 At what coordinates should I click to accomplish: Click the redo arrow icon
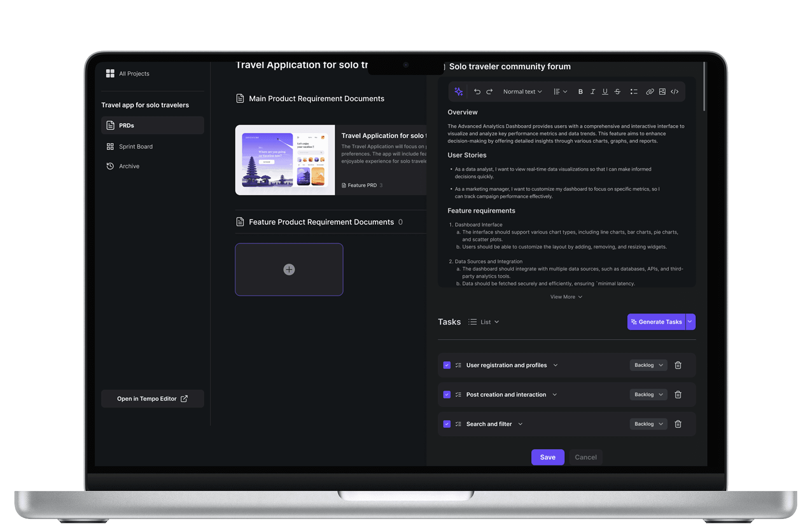(x=489, y=91)
